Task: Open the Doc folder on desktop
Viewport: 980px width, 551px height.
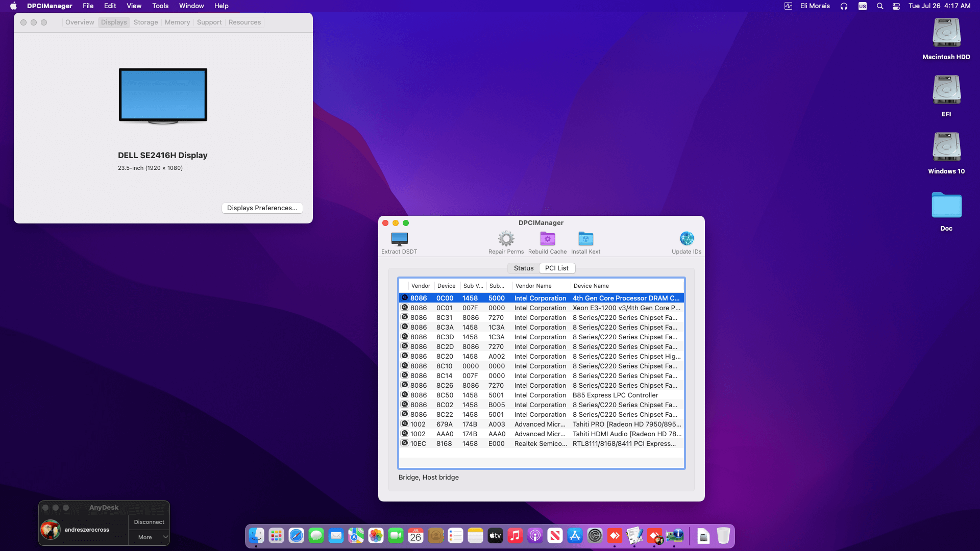Action: point(946,206)
